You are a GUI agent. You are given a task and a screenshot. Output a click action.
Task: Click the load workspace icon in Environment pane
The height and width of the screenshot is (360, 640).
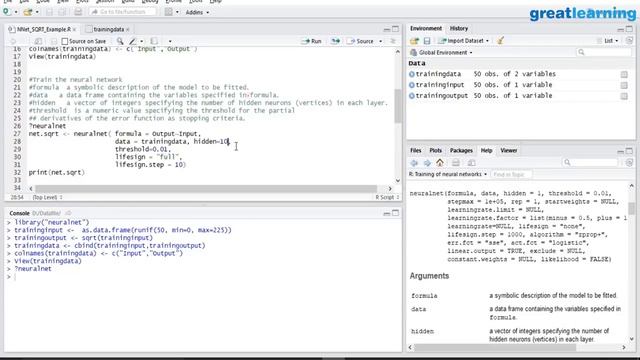(414, 41)
